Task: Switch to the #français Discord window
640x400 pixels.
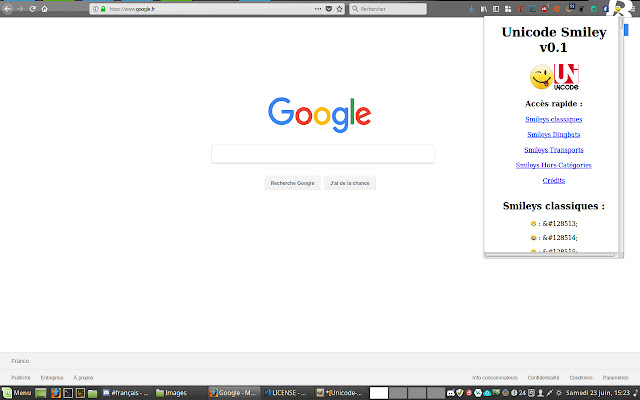Action: pos(126,393)
